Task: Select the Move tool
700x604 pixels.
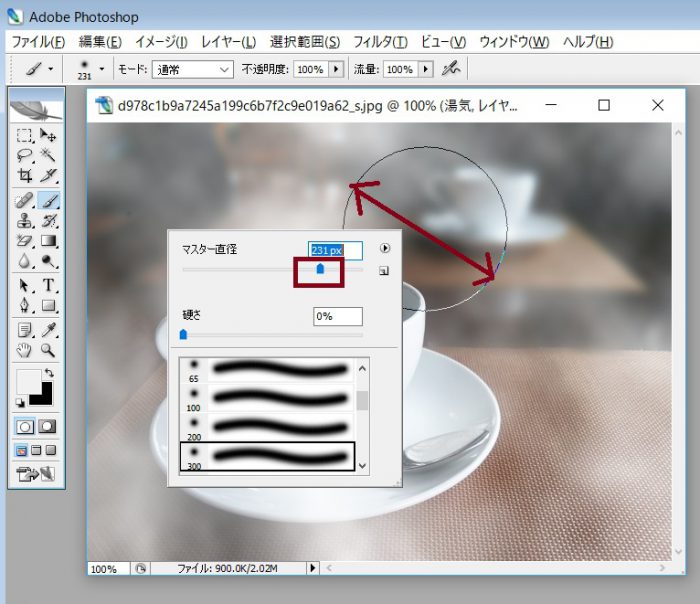Action: click(x=48, y=135)
